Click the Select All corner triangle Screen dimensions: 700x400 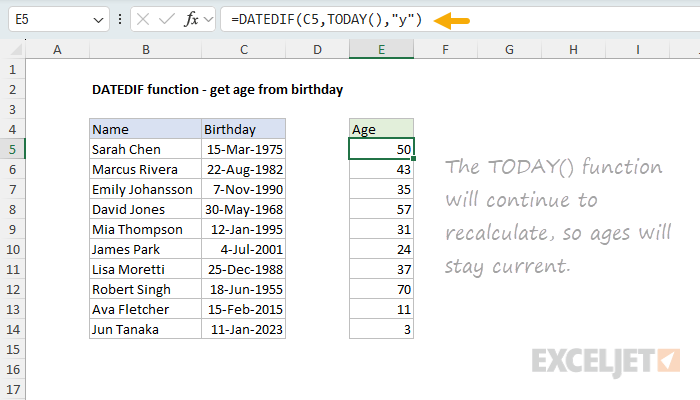[x=16, y=49]
